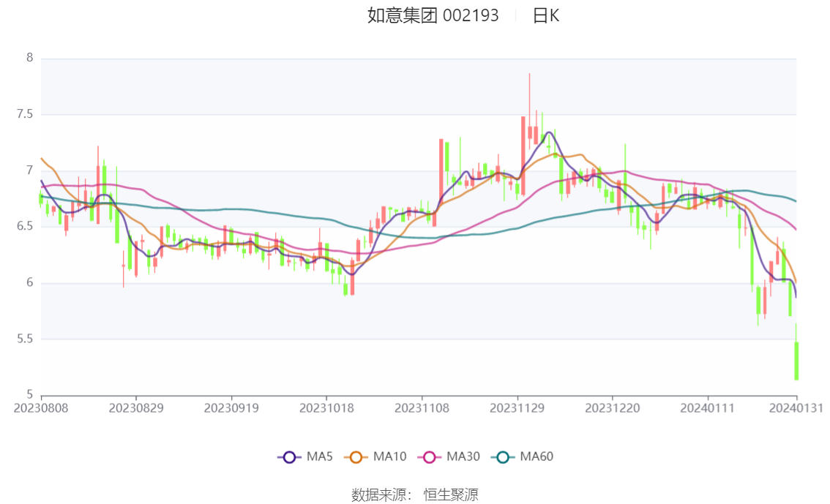Click the 日K chart type label
This screenshot has width=830, height=504.
pos(546,16)
